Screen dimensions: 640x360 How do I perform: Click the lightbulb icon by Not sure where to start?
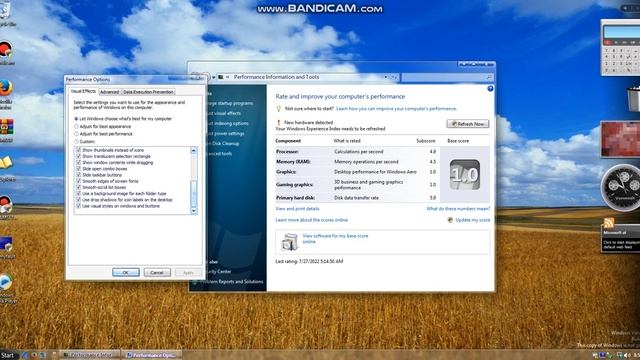[x=279, y=109]
